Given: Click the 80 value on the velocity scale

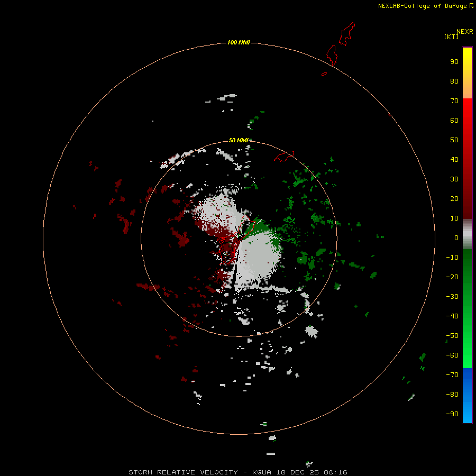Looking at the screenshot, I should 454,81.
